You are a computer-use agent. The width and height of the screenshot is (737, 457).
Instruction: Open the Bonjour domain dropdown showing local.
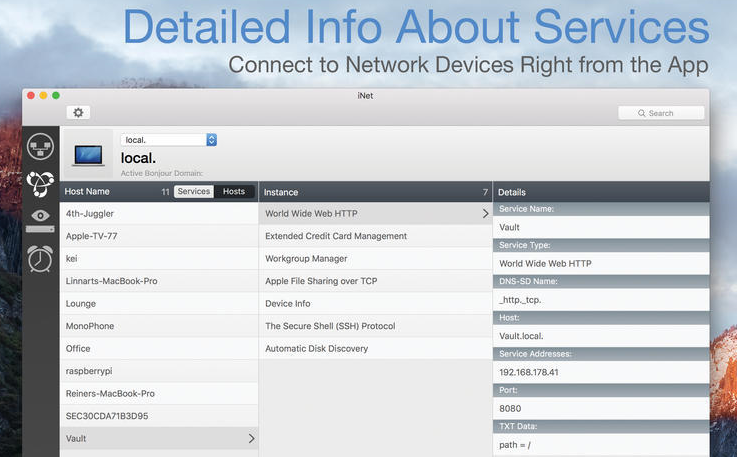coord(168,140)
